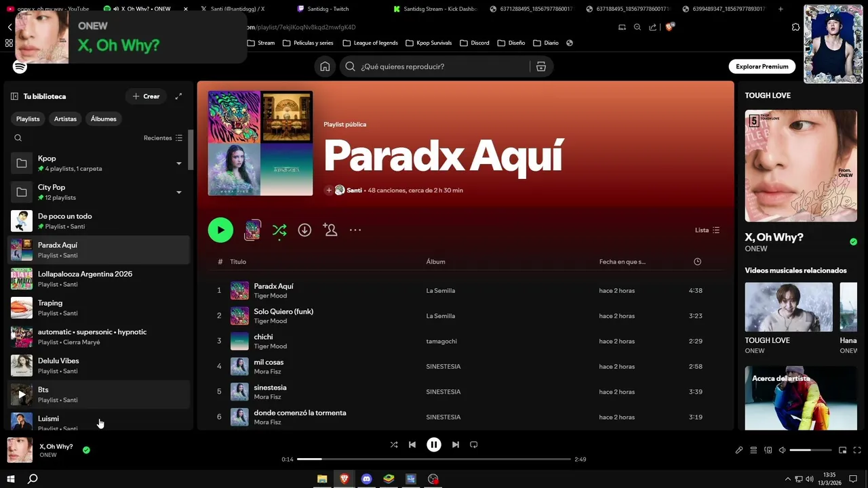Open more options for the playlist
Viewport: 868px width, 488px height.
coord(355,230)
